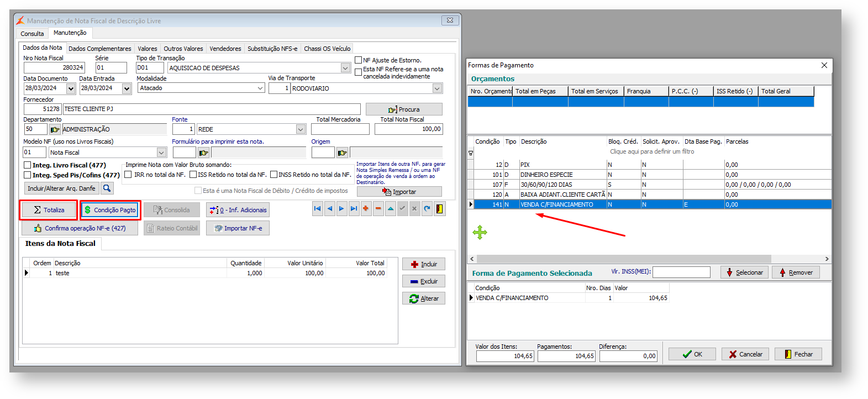This screenshot has height=399, width=868.
Task: Click the Importar button below blue note
Action: pos(399,192)
